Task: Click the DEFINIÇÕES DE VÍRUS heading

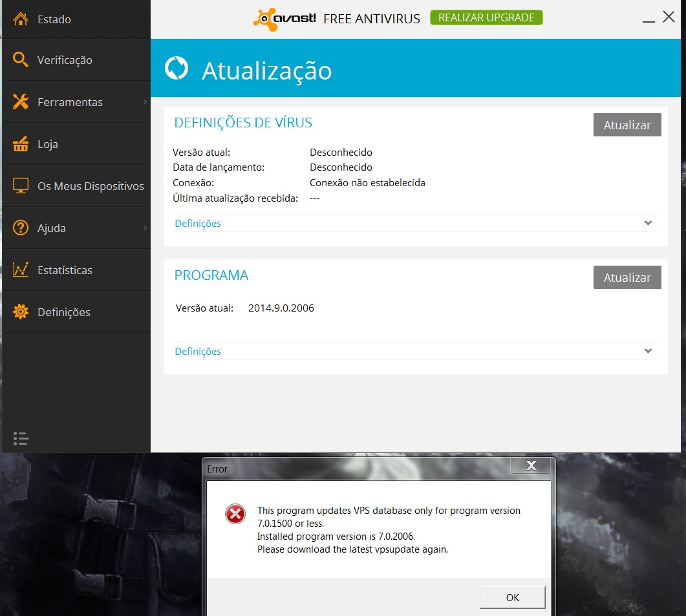Action: [x=243, y=123]
